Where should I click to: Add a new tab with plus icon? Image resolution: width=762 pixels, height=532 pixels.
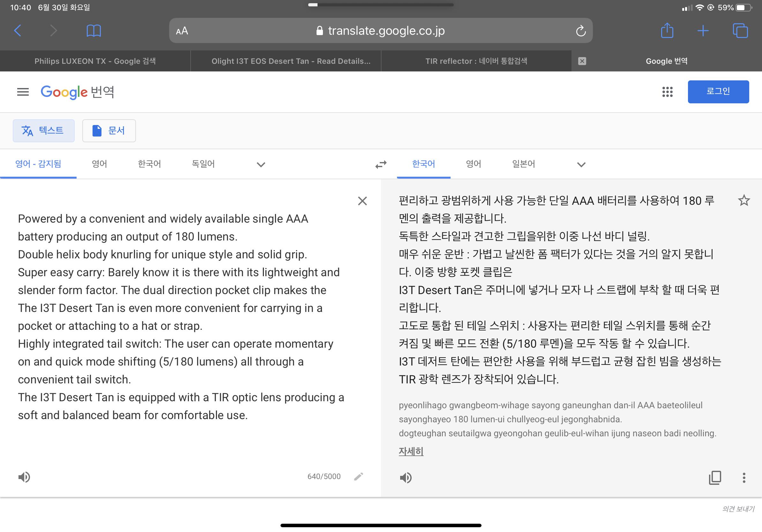coord(703,31)
